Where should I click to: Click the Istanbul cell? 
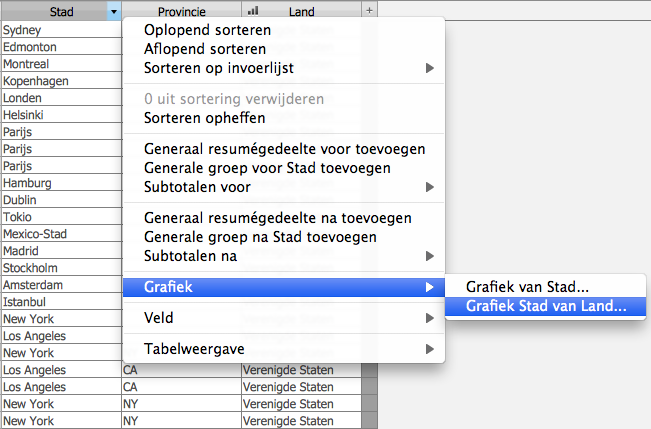coord(61,302)
